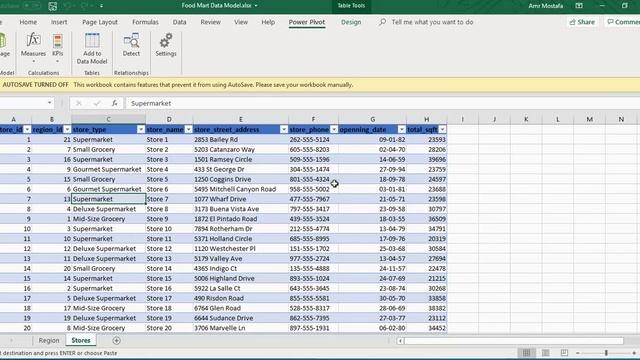The width and height of the screenshot is (640, 360).
Task: Open the Review ribbon tab
Action: (211, 22)
